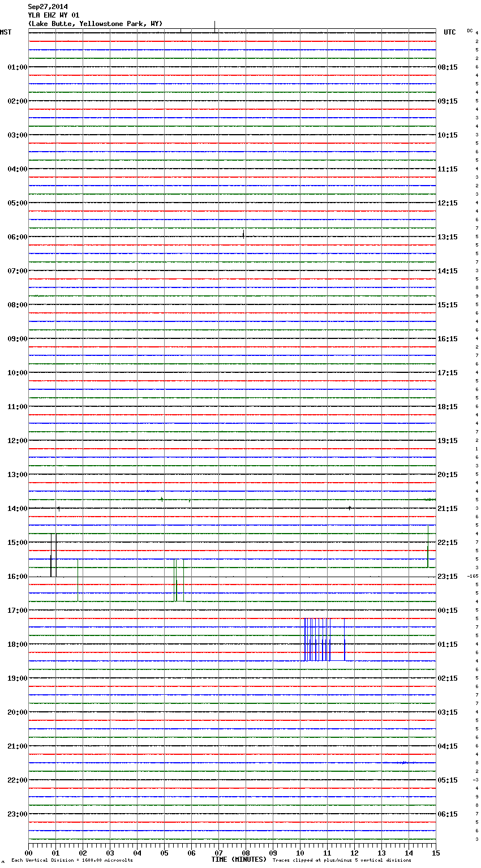Click the 00 minute axis tick label
Viewport: 481px width, 868px height.
tap(29, 853)
